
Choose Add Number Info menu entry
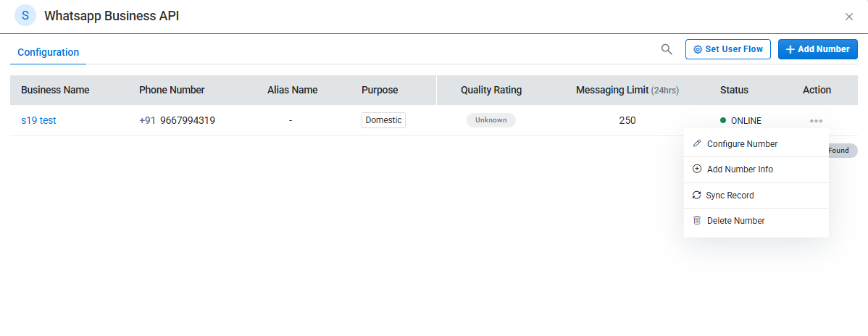pos(756,169)
